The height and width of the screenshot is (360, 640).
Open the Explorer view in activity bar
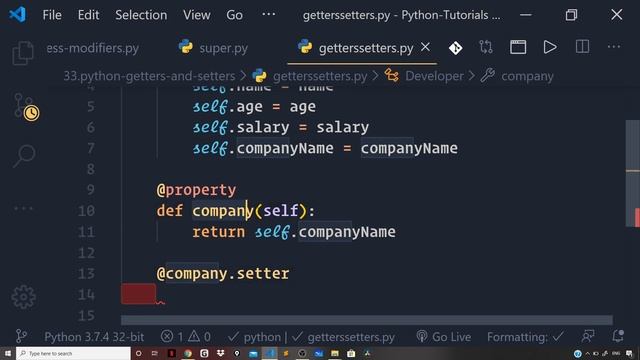point(23,53)
